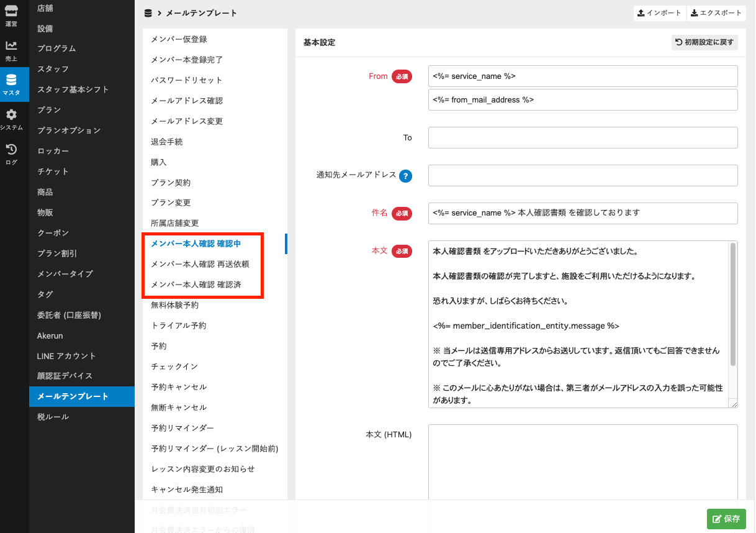756x533 pixels.
Task: Click the help icon beside 通知先メールアドレス
Action: point(405,176)
